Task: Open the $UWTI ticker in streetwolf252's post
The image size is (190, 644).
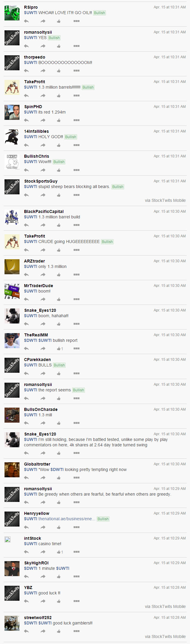Action: coord(45,623)
